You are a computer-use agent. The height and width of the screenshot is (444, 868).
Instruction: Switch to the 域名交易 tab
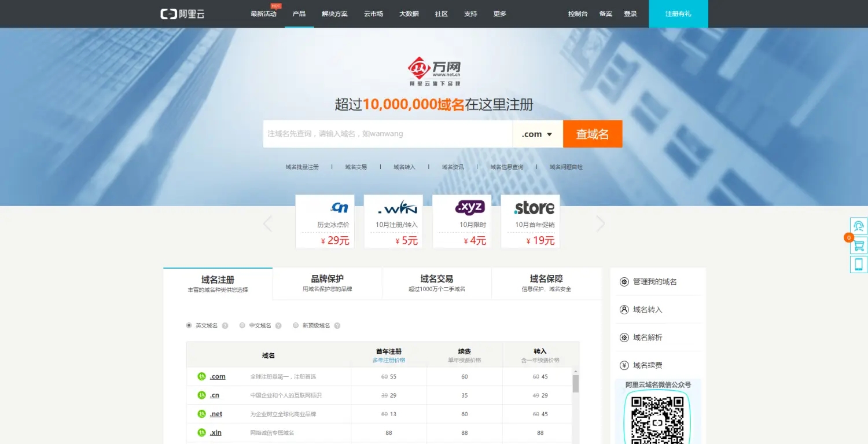(437, 284)
